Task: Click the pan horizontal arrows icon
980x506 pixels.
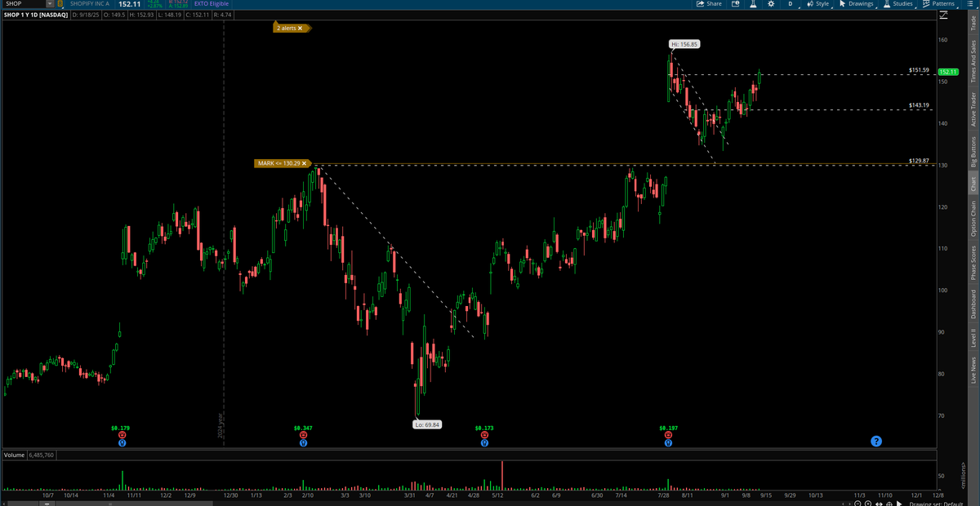Action: coord(879,503)
